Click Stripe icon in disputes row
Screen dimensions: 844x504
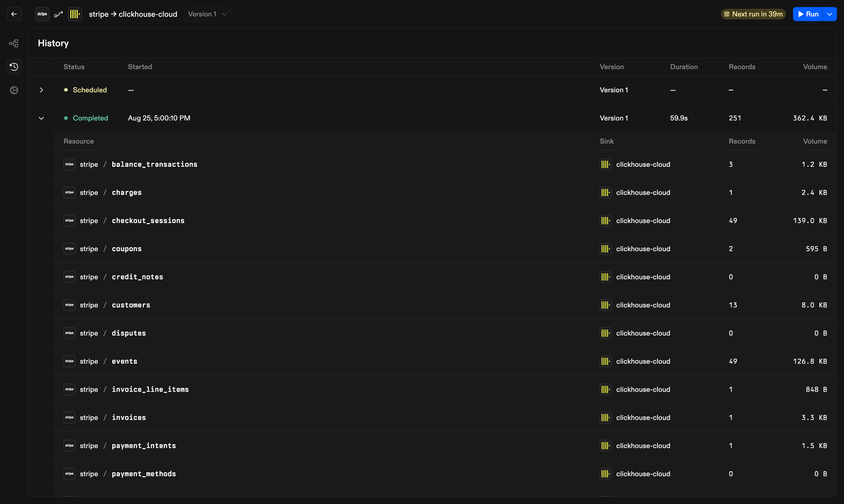(x=69, y=333)
